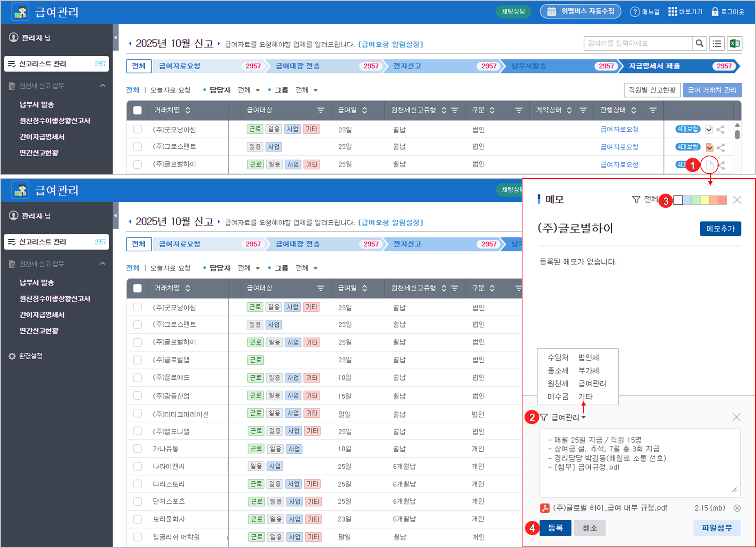Open 환경설정 gear in sidebar
The width and height of the screenshot is (756, 548).
(x=12, y=356)
